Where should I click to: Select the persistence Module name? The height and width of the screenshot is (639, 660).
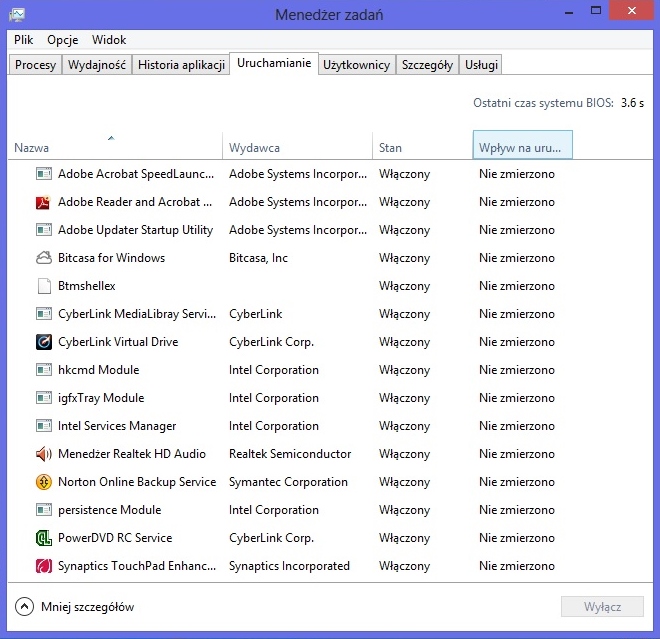(109, 510)
